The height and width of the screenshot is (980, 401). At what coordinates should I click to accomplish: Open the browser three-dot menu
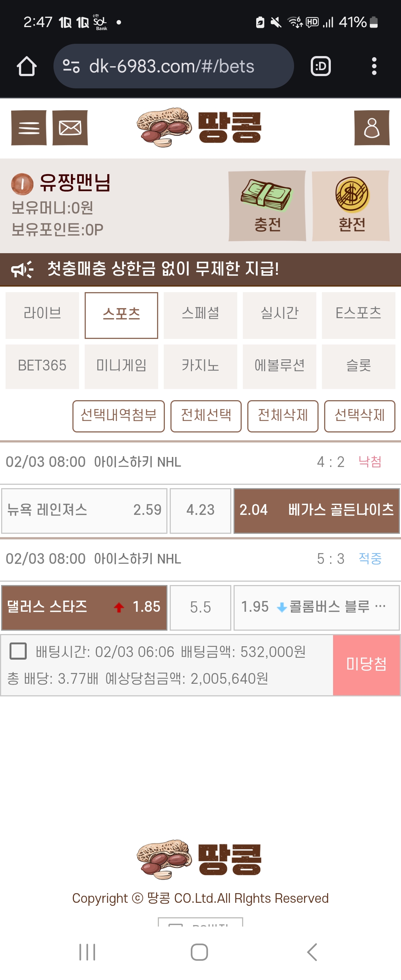click(374, 66)
